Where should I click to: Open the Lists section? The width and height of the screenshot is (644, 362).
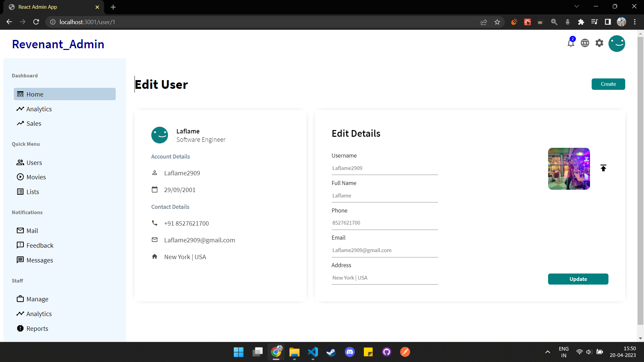[33, 191]
